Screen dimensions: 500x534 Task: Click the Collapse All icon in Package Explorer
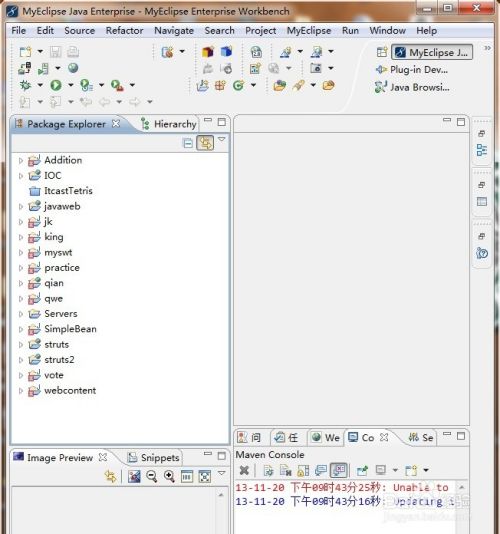(188, 143)
